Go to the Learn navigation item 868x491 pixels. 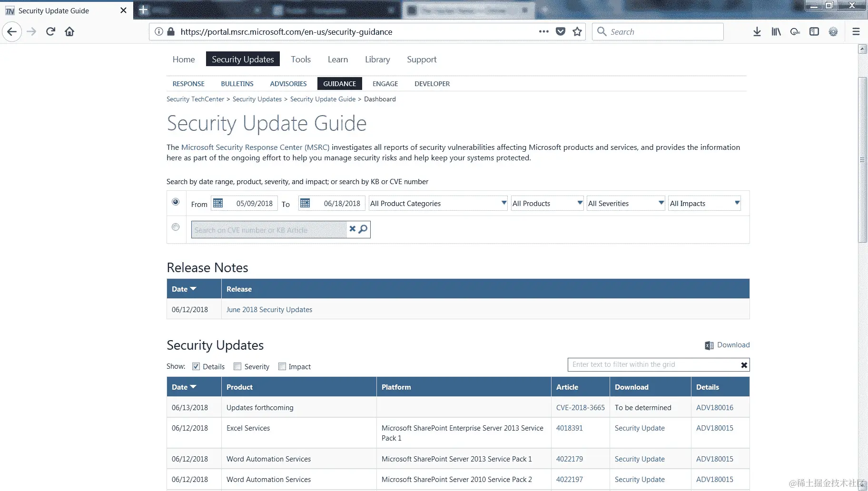338,59
